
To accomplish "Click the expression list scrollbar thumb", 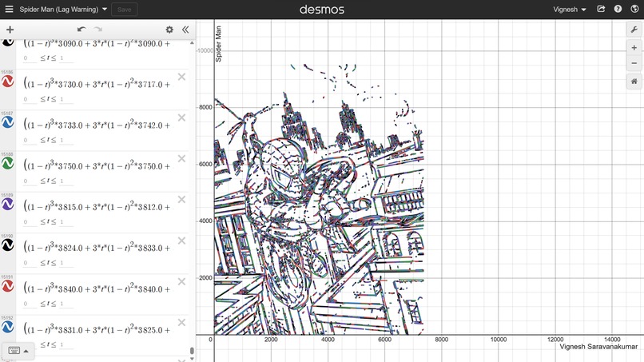I will (192, 351).
